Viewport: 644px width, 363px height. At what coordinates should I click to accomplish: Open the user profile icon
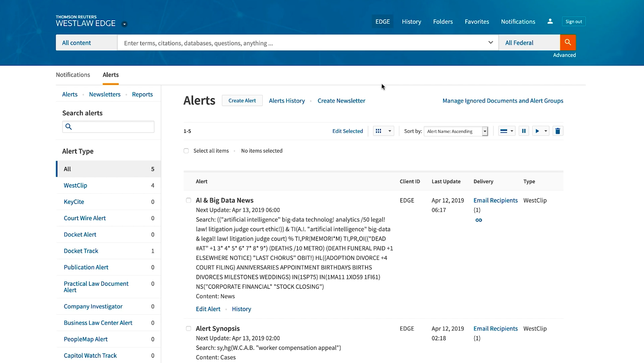point(550,22)
